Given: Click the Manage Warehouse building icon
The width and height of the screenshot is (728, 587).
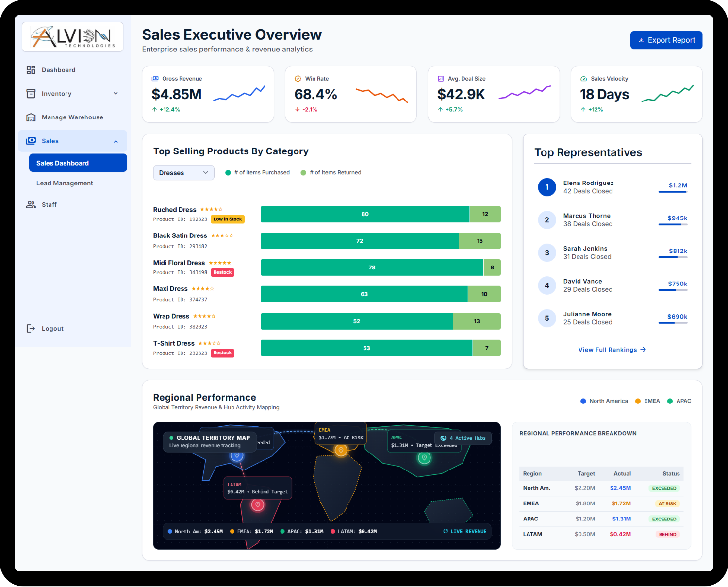Looking at the screenshot, I should [x=31, y=117].
